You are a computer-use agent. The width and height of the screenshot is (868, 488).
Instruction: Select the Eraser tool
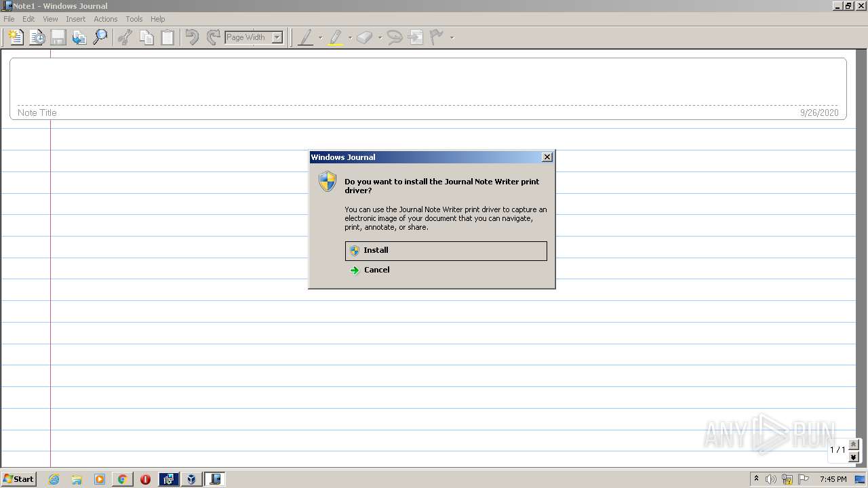point(365,37)
